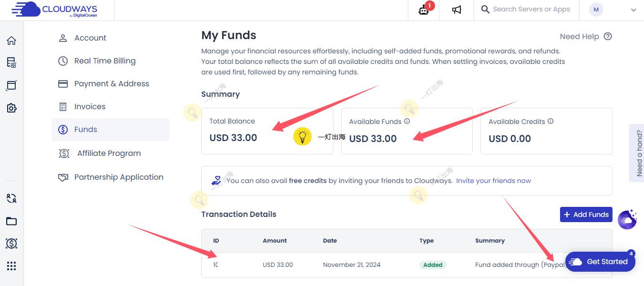Click the Available Credits info icon

pyautogui.click(x=551, y=122)
